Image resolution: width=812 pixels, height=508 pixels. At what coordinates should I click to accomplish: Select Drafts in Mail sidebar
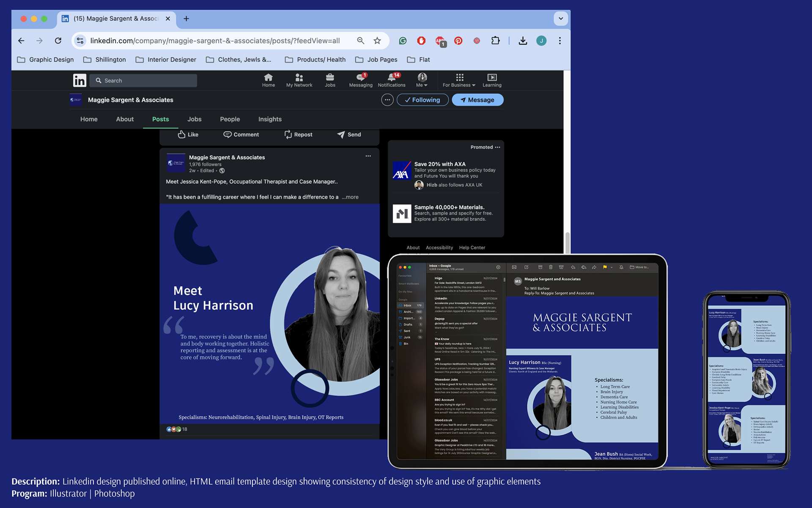click(410, 325)
